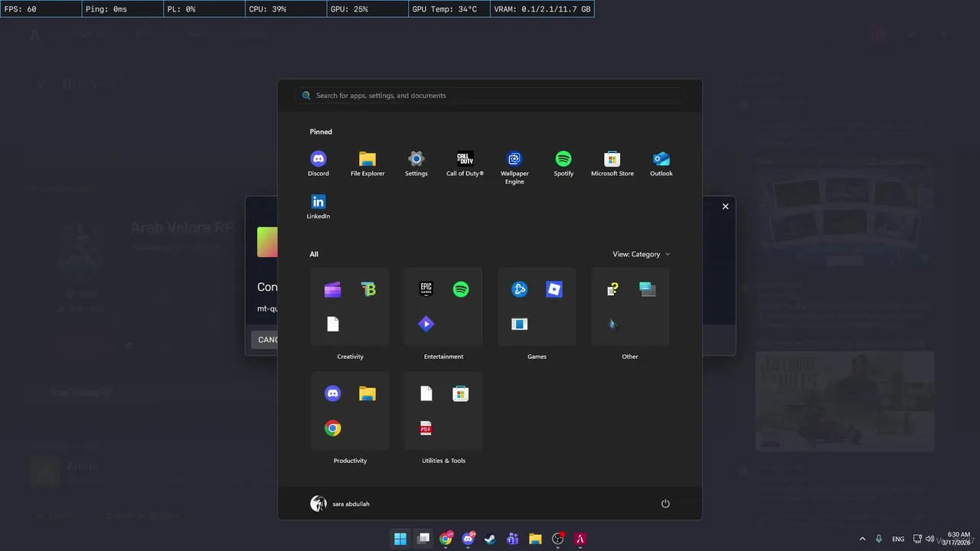Open blue flame icon in Other group

pos(612,324)
